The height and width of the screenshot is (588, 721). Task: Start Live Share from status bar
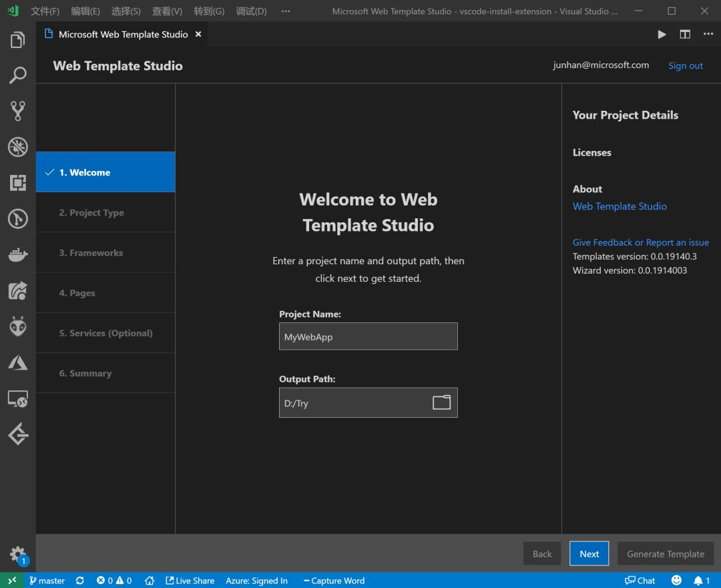[190, 580]
